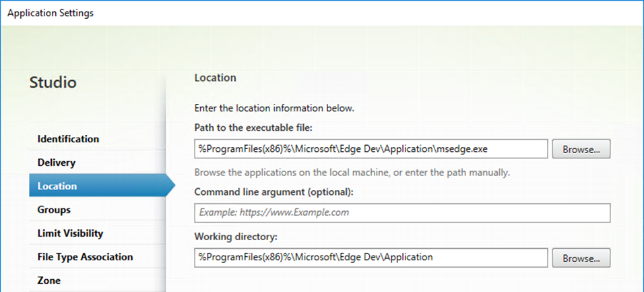
Task: Click 'Enter the location information below' text
Action: (274, 109)
